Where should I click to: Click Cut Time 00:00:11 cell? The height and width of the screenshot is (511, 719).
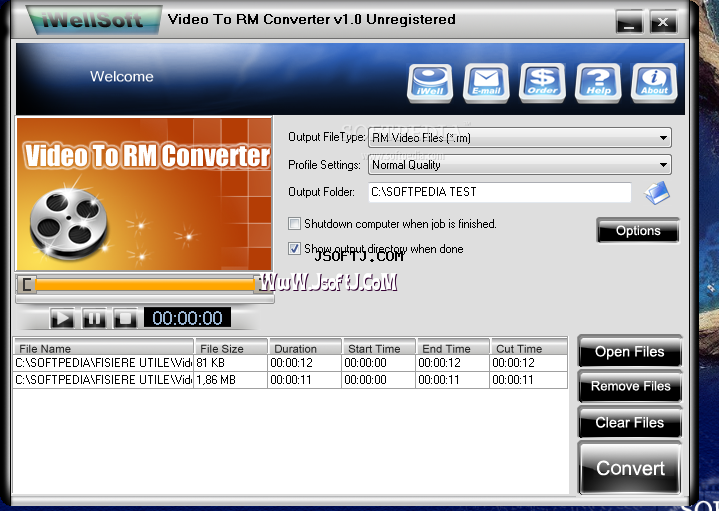(529, 380)
